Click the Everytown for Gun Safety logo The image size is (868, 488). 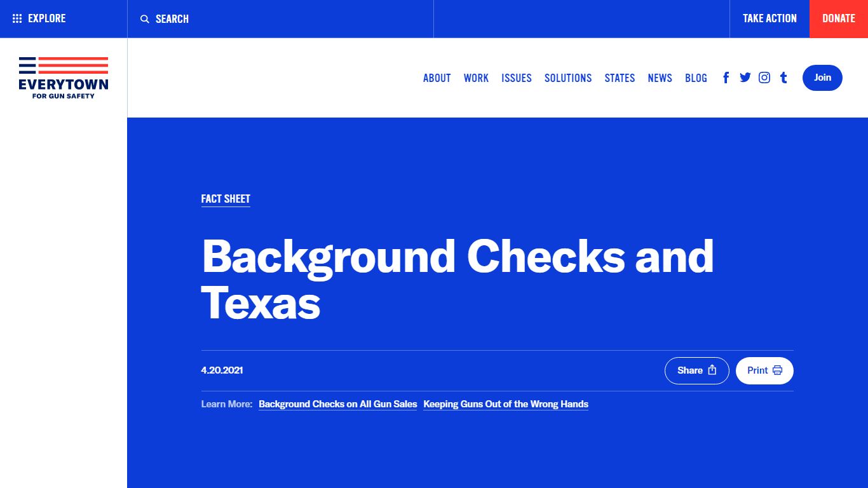coord(64,78)
